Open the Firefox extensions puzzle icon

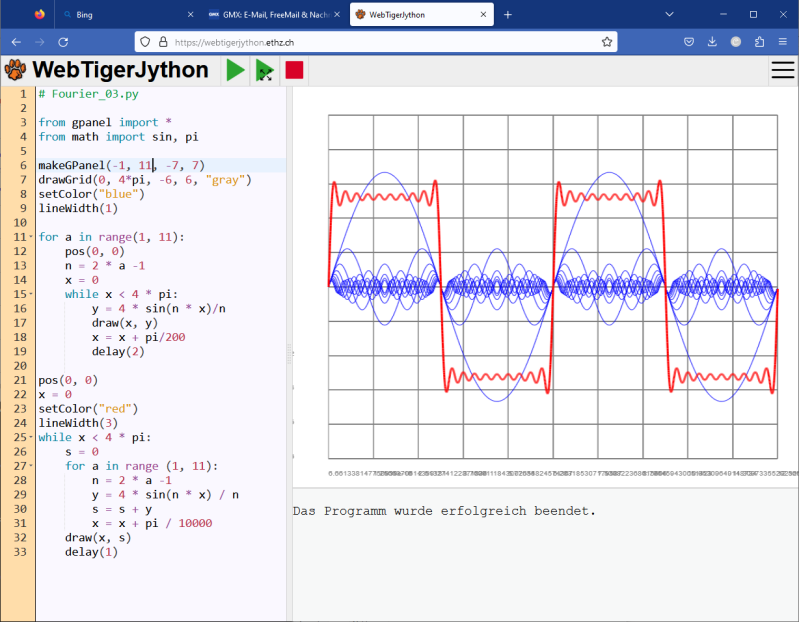(x=759, y=42)
